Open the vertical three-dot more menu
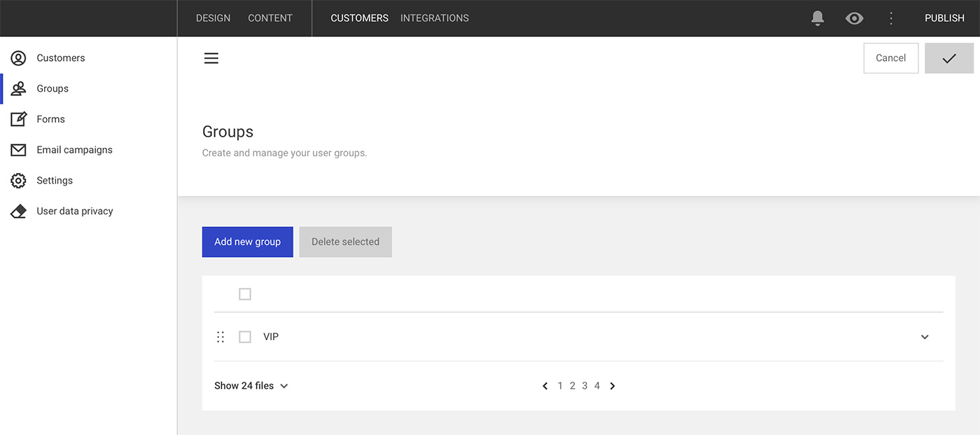Screen dimensions: 980x435 point(891,18)
